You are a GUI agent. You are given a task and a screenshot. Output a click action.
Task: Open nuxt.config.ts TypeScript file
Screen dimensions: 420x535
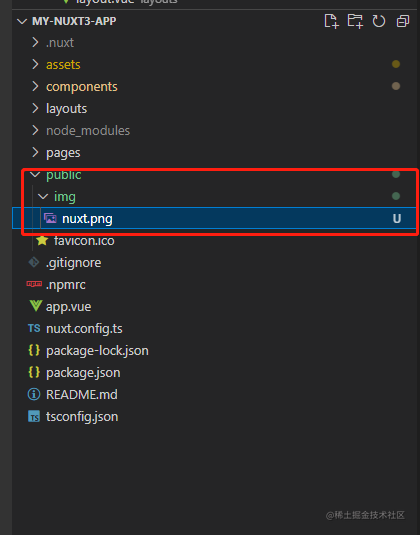(214, 329)
